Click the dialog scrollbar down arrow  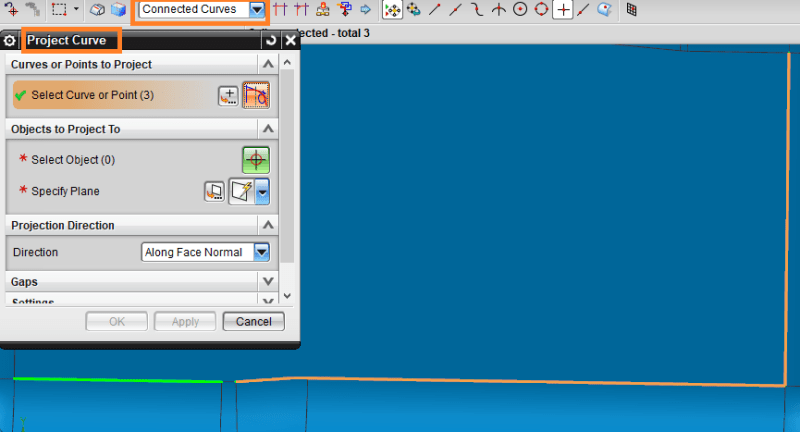(x=287, y=296)
